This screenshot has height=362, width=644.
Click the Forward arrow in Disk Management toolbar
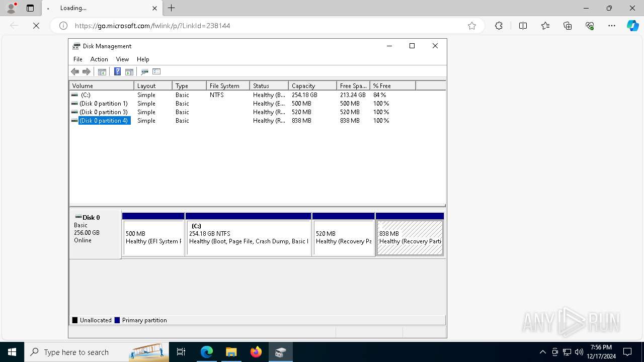pyautogui.click(x=87, y=71)
